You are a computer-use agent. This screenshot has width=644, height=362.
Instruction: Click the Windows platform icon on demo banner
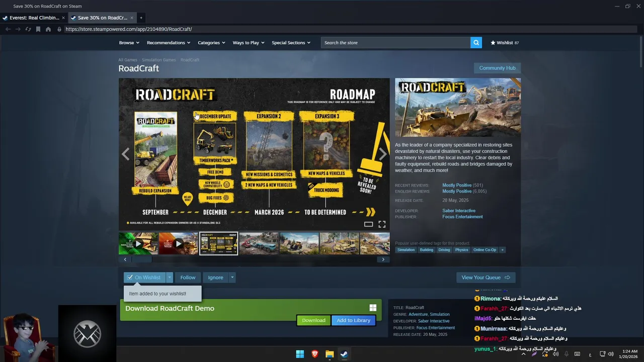373,308
